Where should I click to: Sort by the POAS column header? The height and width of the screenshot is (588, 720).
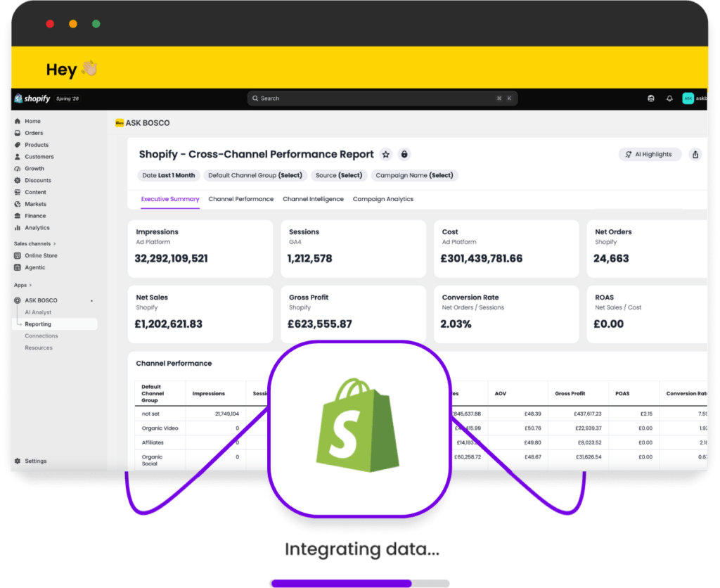(x=622, y=394)
